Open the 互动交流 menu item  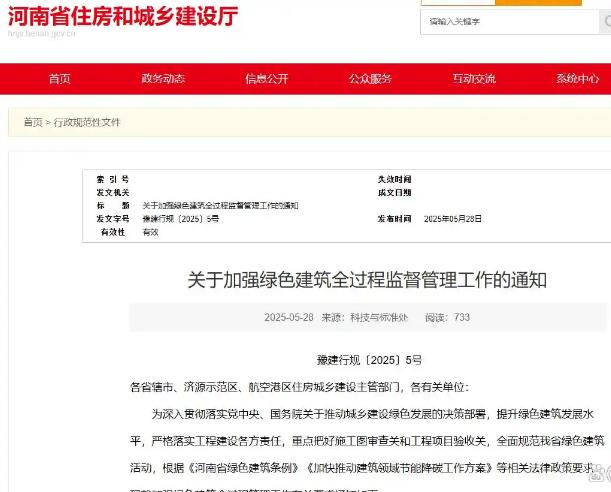pyautogui.click(x=473, y=79)
